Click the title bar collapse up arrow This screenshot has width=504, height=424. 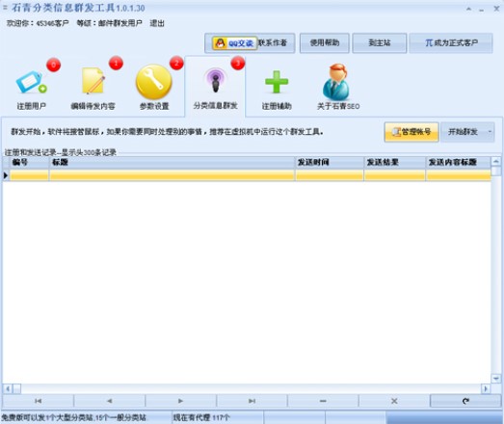(x=469, y=9)
